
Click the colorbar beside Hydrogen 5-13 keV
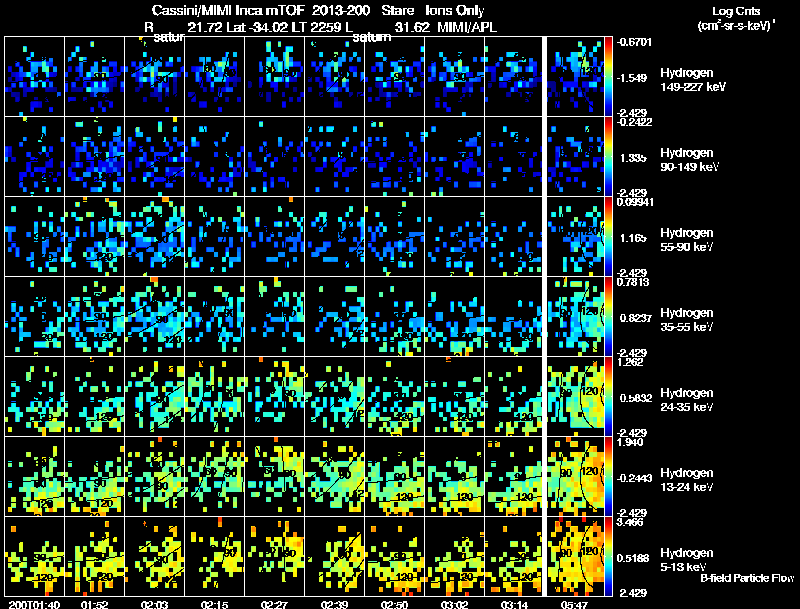[608, 557]
